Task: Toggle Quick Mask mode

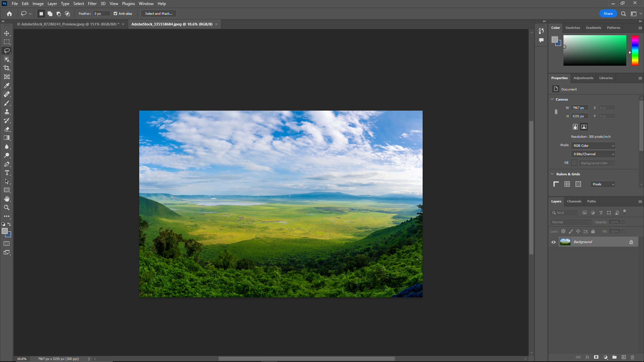Action: click(7, 244)
